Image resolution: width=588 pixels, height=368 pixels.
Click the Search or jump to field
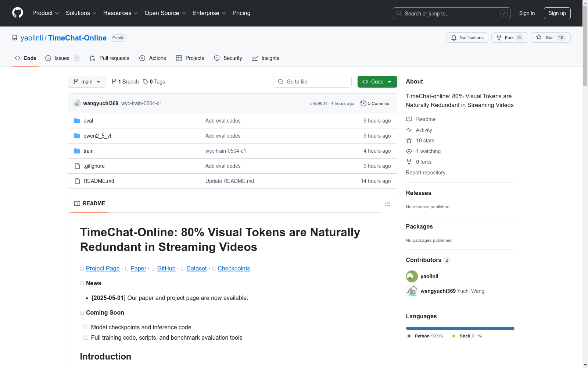(x=452, y=13)
